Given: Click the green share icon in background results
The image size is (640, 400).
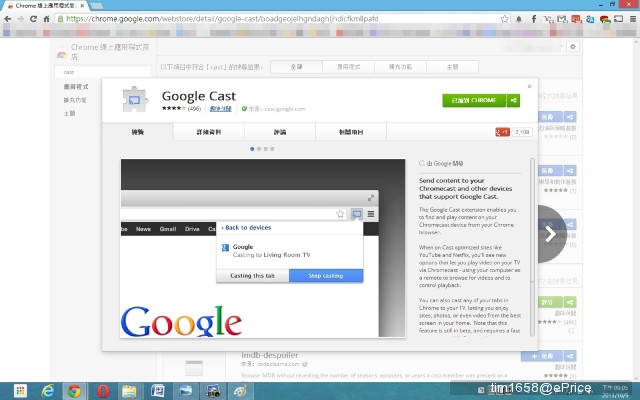Looking at the screenshot, I should 570,302.
